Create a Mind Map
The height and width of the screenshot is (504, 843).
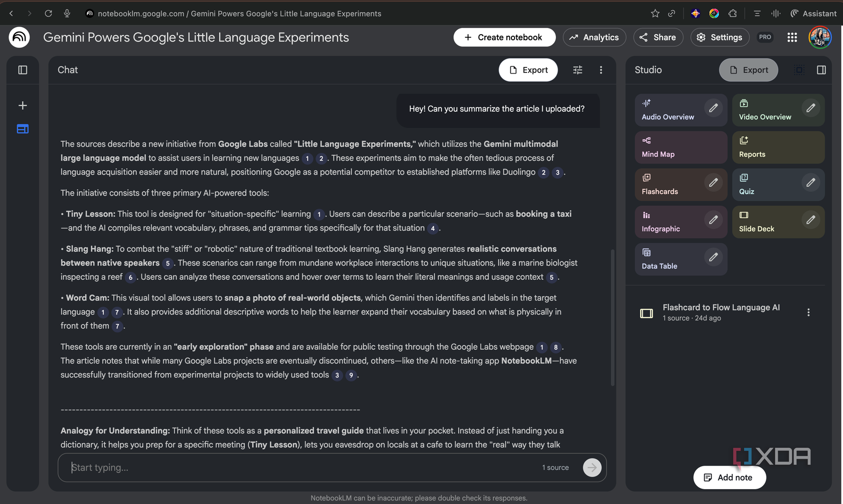click(x=681, y=148)
